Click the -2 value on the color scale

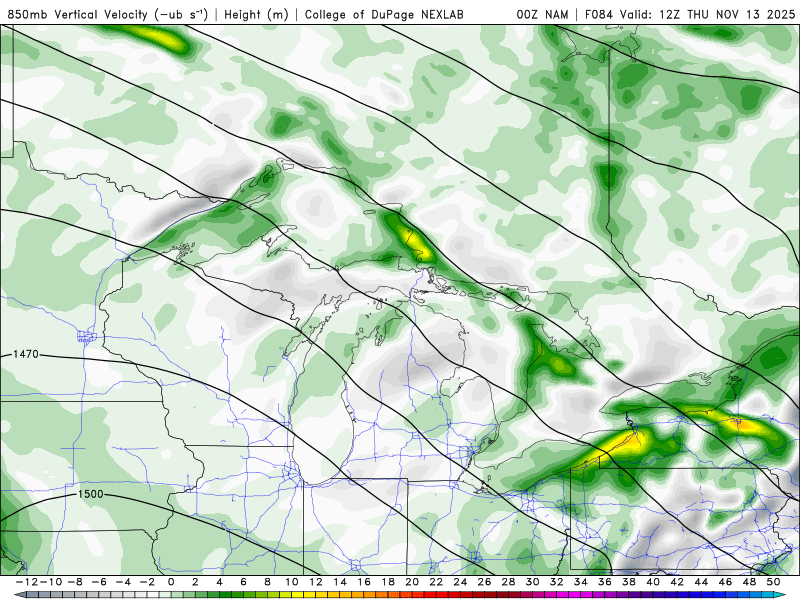pyautogui.click(x=146, y=582)
